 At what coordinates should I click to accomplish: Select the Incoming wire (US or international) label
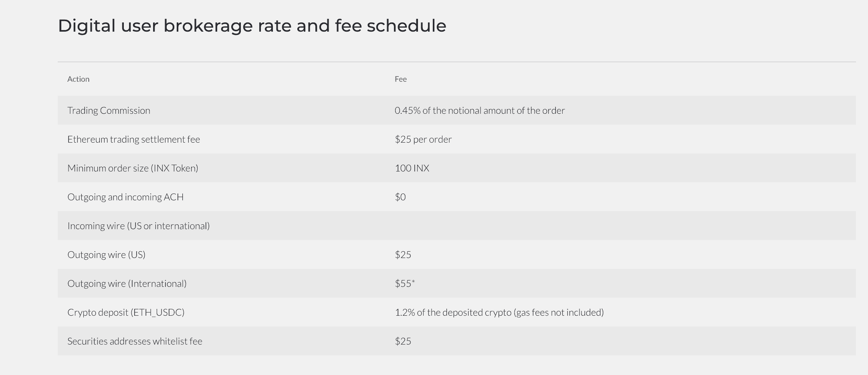point(138,226)
